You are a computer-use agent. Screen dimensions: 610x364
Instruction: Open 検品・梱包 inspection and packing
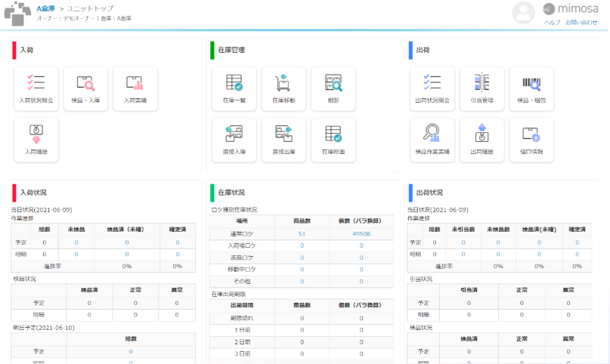[531, 88]
